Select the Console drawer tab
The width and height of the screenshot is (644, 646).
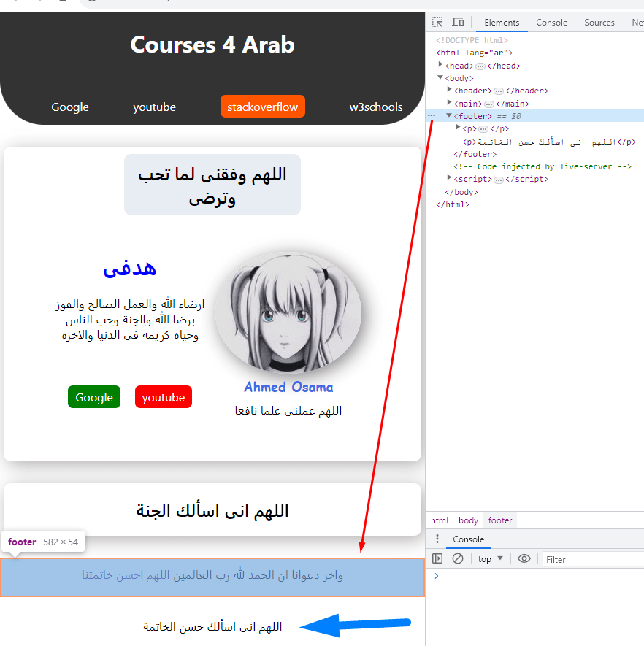tap(469, 539)
